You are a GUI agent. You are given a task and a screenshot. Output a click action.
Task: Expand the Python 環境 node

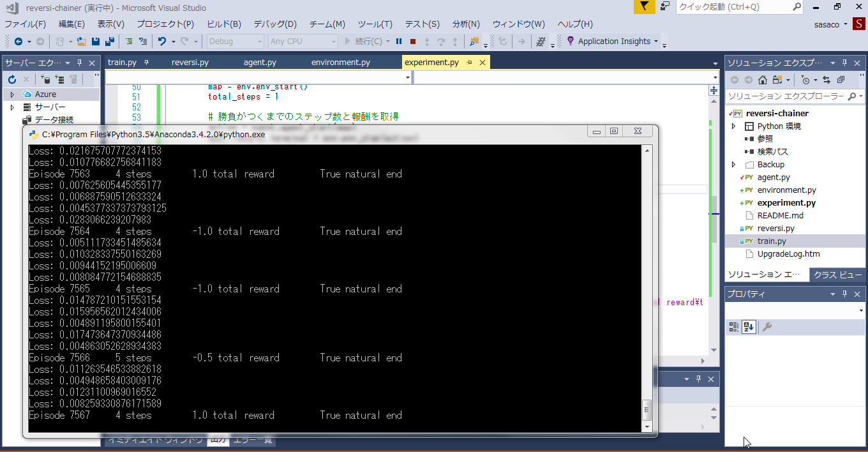click(x=733, y=126)
